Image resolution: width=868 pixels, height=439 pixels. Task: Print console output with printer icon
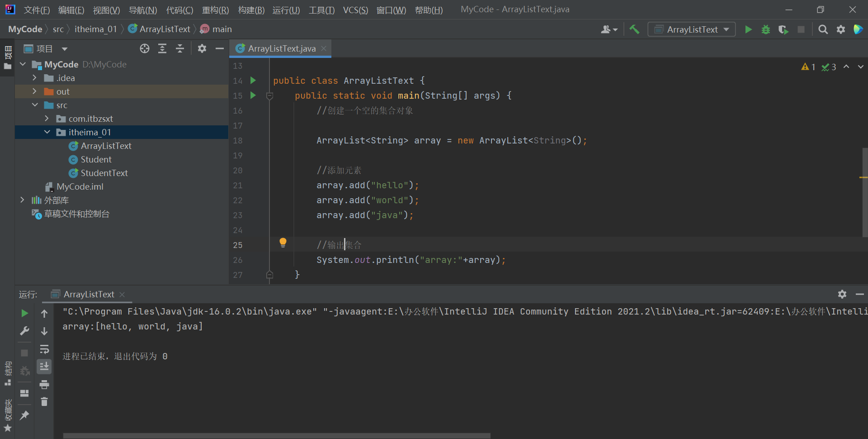44,385
